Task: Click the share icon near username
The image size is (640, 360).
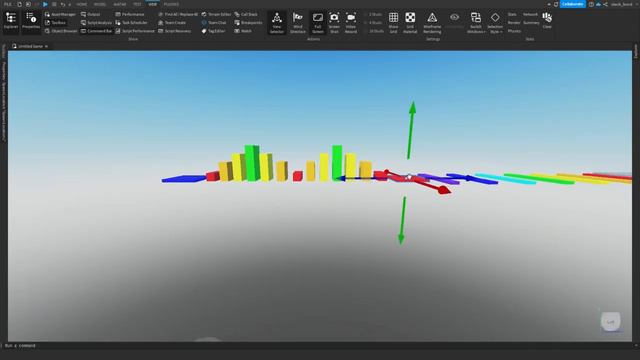Action: click(605, 4)
